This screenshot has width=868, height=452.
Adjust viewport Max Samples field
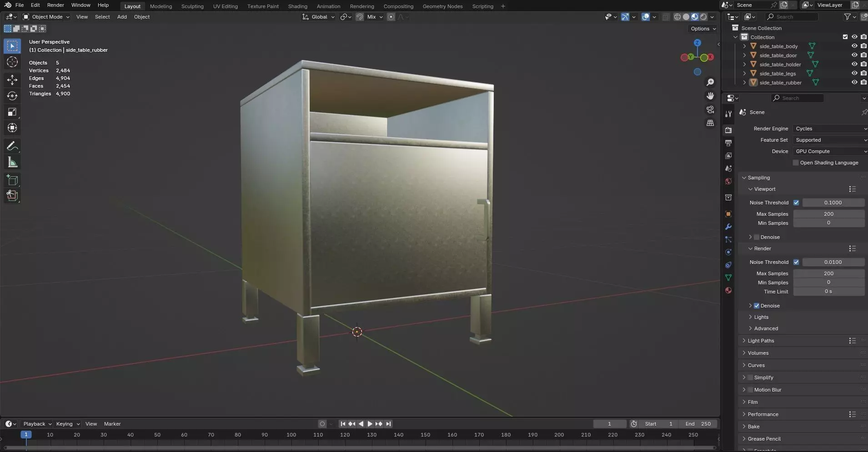[828, 214]
